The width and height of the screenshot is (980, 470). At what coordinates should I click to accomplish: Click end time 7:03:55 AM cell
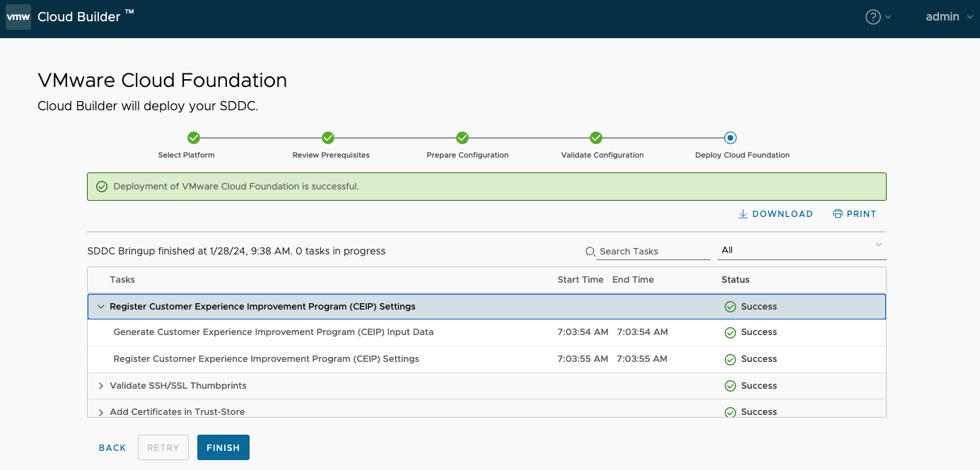pyautogui.click(x=642, y=359)
